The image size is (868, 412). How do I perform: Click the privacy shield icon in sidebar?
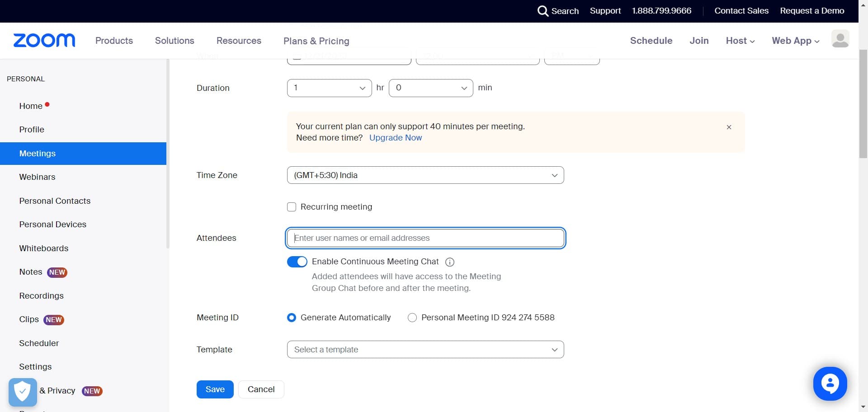pyautogui.click(x=22, y=391)
